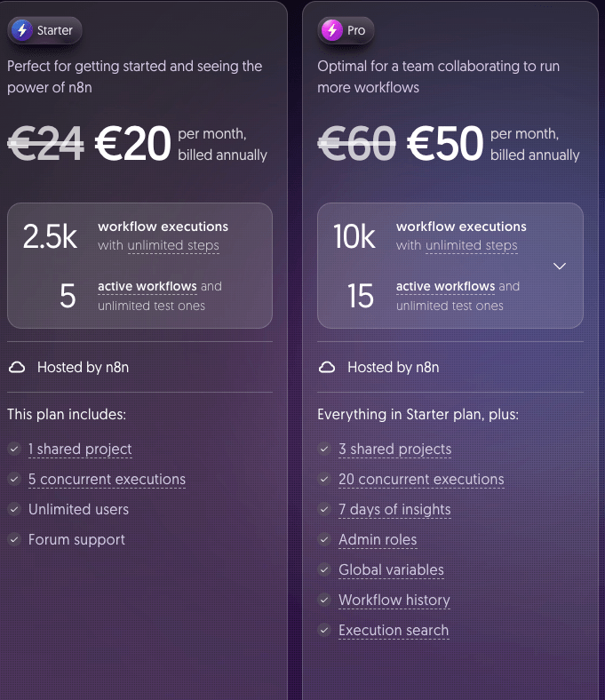Click the Pro plan badge

pyautogui.click(x=346, y=30)
